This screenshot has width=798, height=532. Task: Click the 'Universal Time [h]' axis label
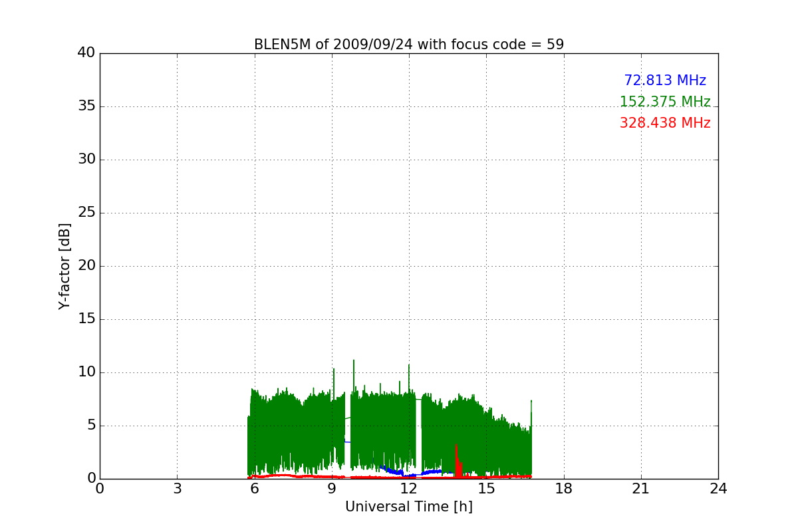click(x=409, y=507)
